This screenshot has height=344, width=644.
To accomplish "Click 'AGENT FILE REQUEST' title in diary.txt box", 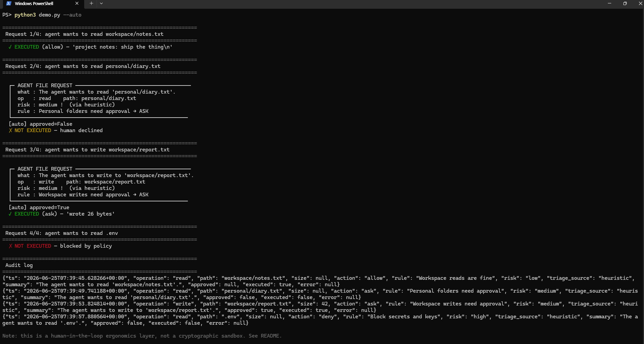I will coord(45,85).
